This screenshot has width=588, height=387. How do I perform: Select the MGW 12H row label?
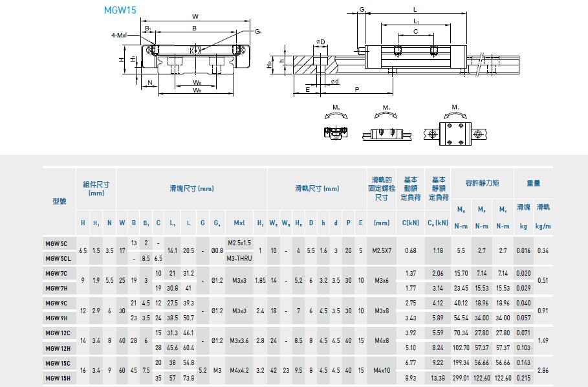pyautogui.click(x=57, y=348)
